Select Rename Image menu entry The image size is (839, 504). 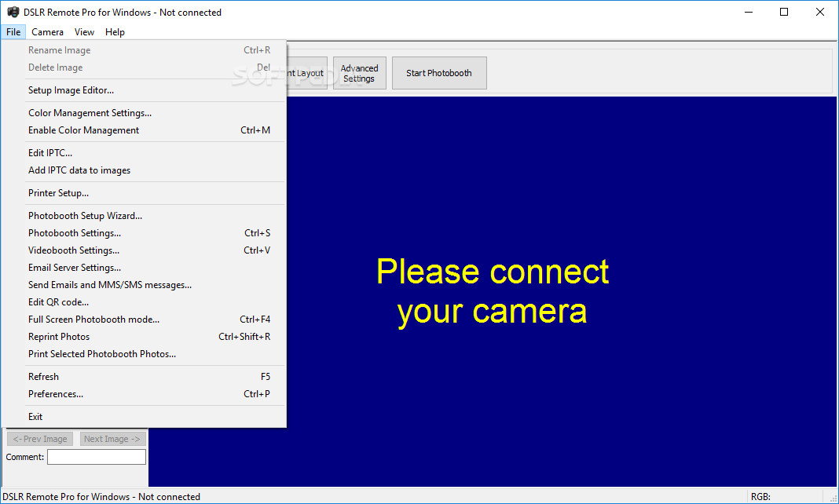144,50
